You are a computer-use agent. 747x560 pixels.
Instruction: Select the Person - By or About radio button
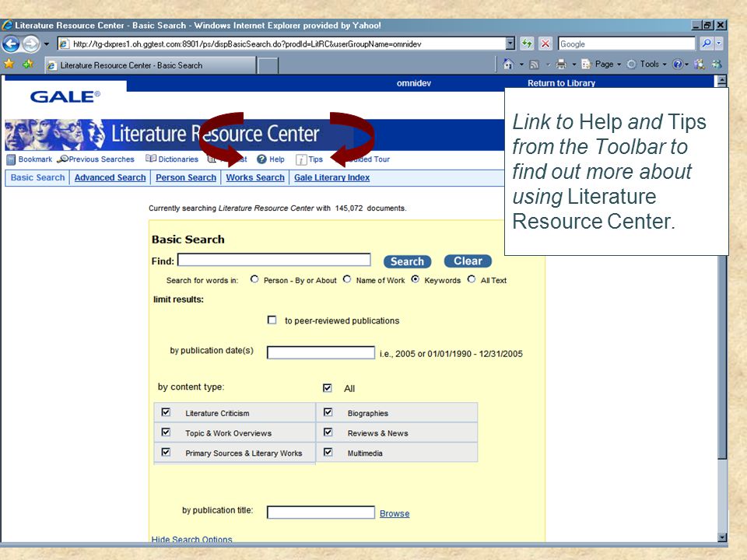[254, 279]
